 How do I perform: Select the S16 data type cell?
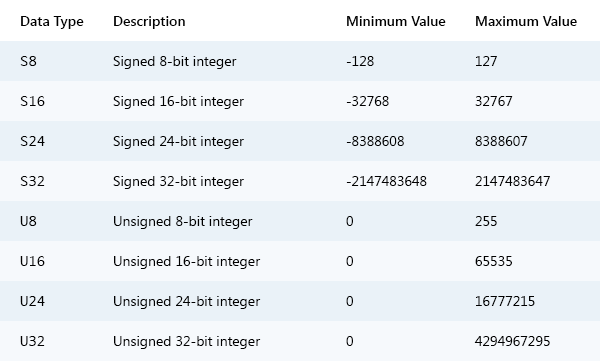click(x=33, y=101)
